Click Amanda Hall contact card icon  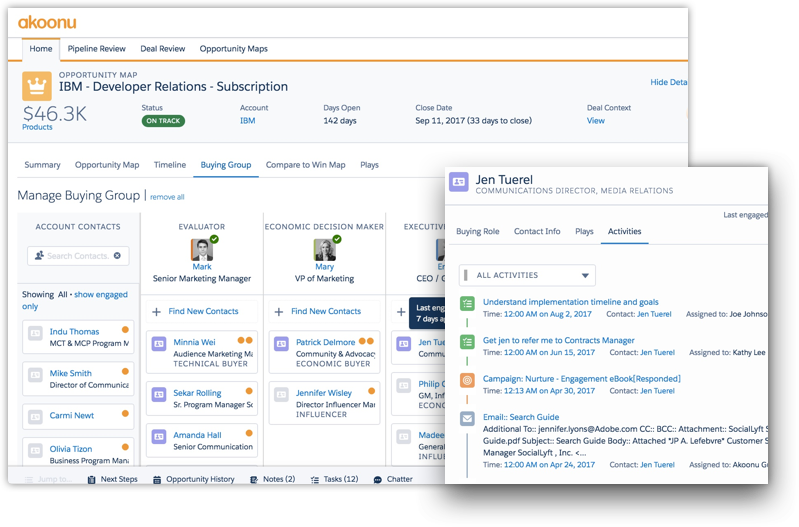pyautogui.click(x=159, y=437)
